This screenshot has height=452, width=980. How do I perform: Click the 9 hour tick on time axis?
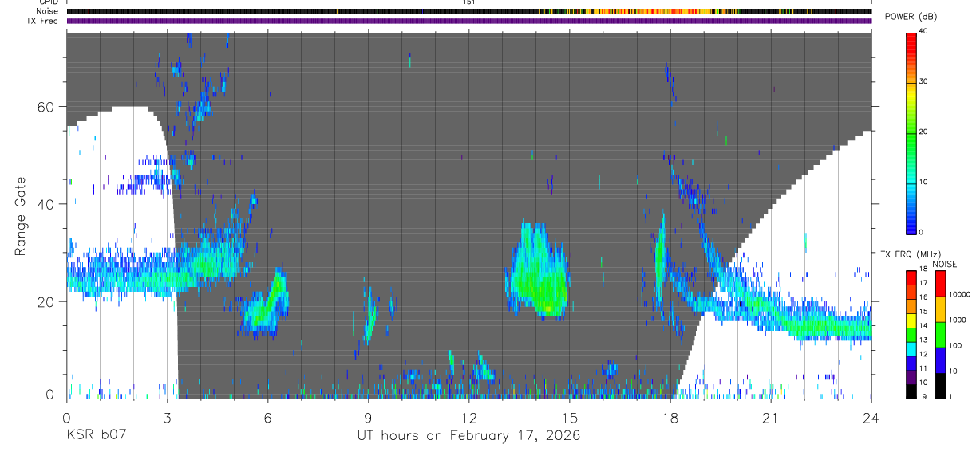coord(368,416)
